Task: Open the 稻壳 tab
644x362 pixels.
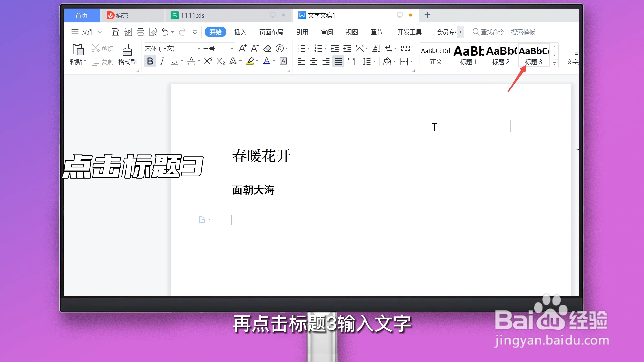Action: 132,15
